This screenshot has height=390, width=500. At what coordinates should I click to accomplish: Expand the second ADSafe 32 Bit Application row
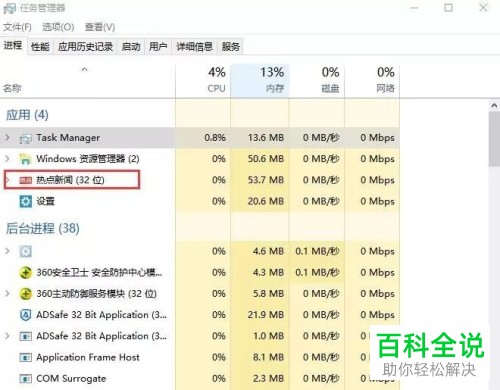point(8,336)
